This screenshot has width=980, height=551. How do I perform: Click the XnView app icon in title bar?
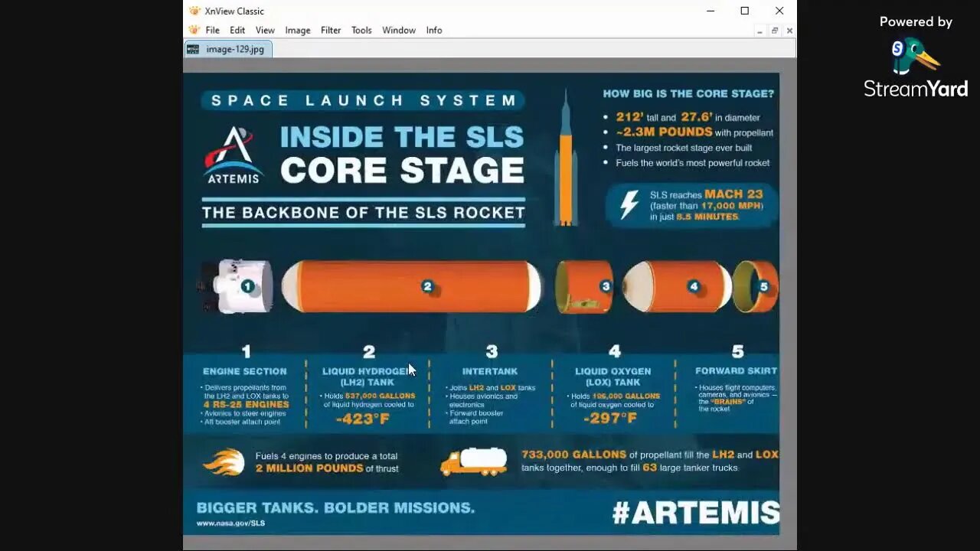(x=194, y=11)
